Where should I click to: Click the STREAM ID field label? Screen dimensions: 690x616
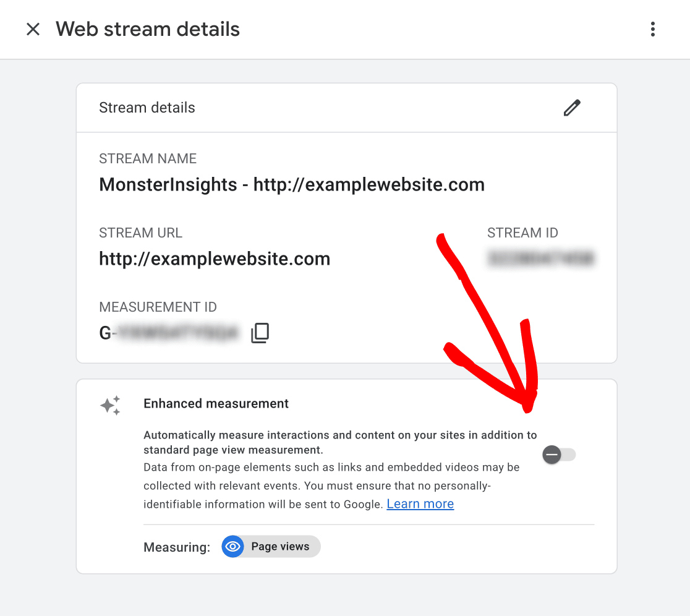[x=522, y=233]
